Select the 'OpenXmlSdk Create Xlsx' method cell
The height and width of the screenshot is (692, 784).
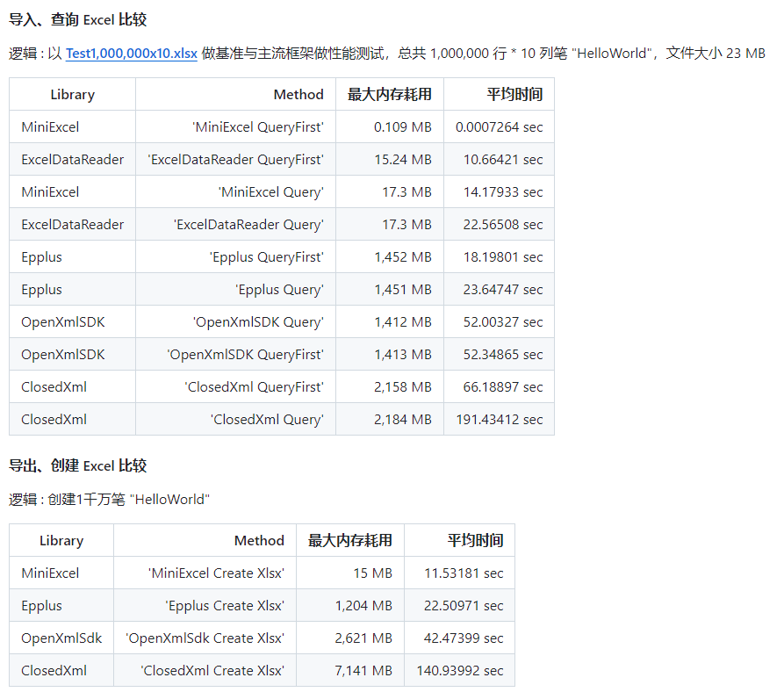[x=205, y=638]
